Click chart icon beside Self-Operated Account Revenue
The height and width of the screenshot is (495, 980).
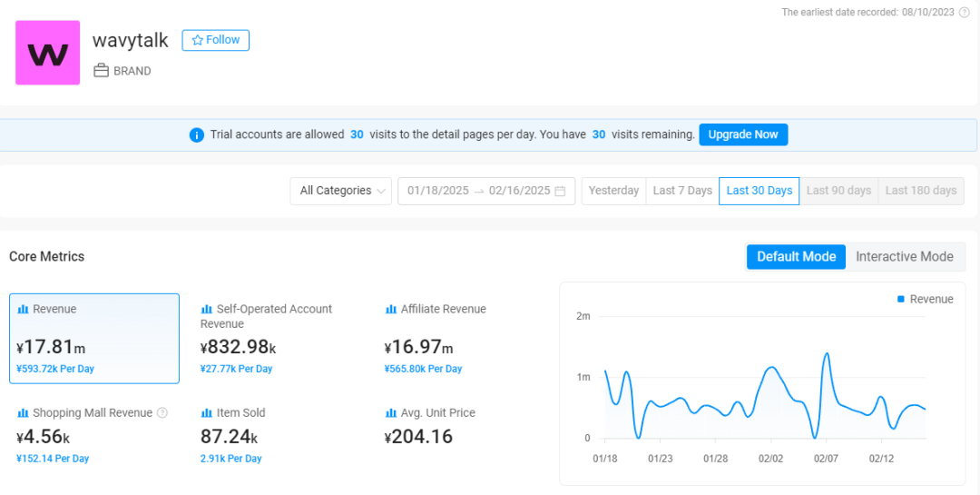tap(206, 309)
